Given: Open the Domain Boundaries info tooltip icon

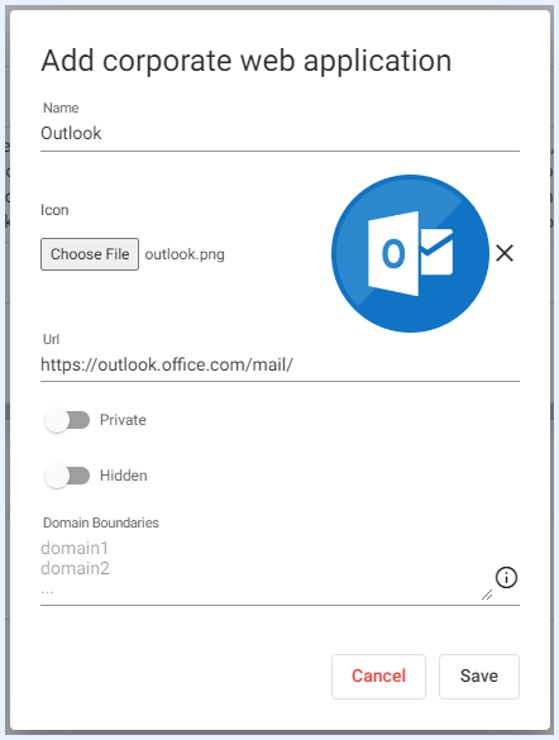Looking at the screenshot, I should click(x=506, y=577).
